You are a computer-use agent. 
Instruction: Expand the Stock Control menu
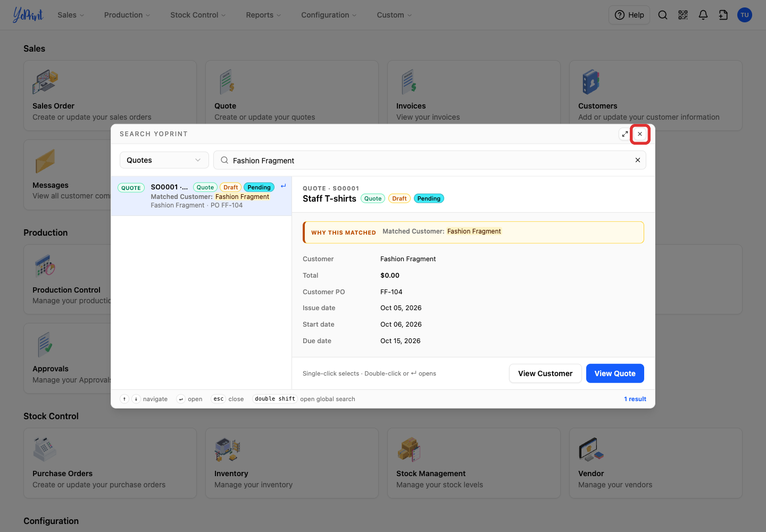[x=198, y=15]
